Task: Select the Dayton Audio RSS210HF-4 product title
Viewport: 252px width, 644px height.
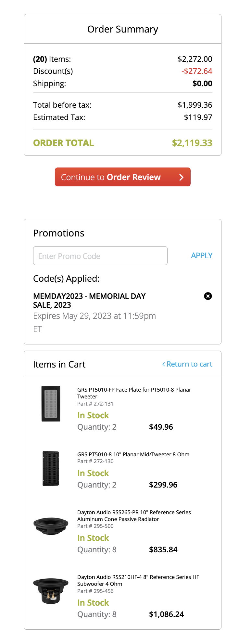Action: (x=138, y=580)
